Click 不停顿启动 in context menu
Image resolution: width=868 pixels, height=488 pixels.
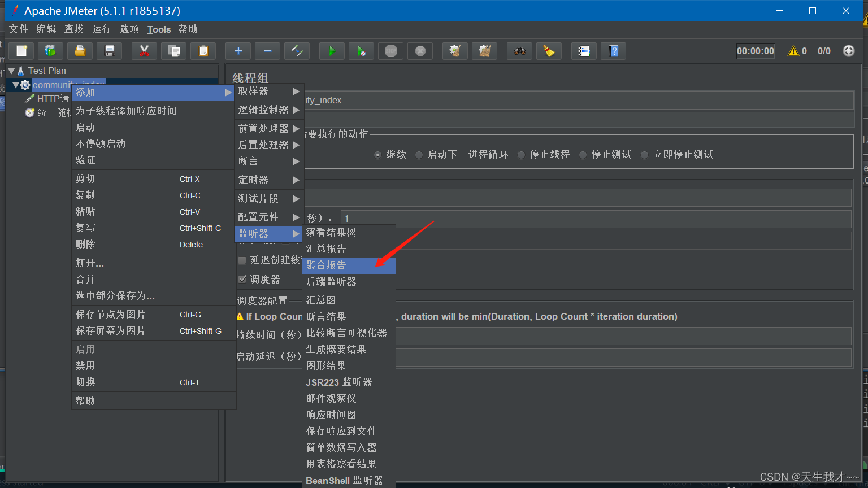point(153,143)
